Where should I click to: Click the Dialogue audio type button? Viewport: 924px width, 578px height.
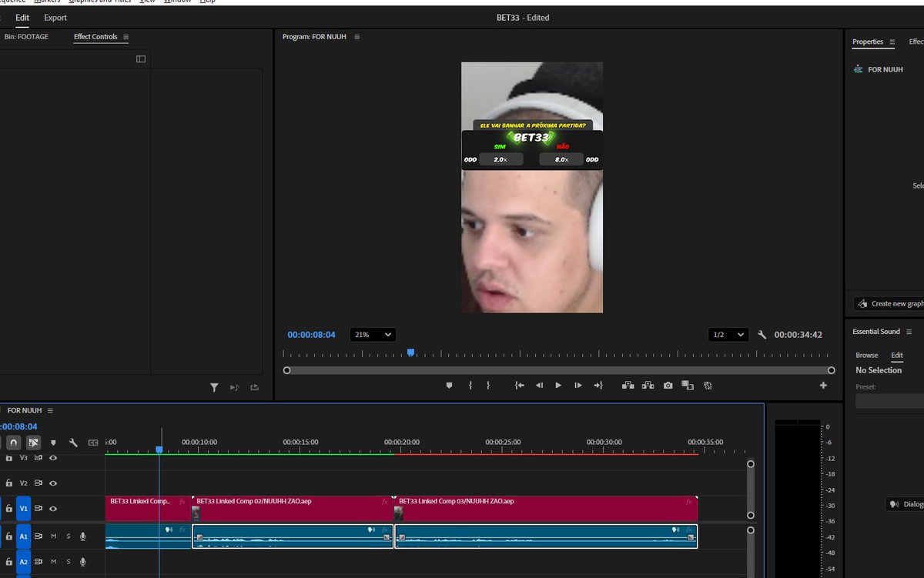(x=906, y=505)
